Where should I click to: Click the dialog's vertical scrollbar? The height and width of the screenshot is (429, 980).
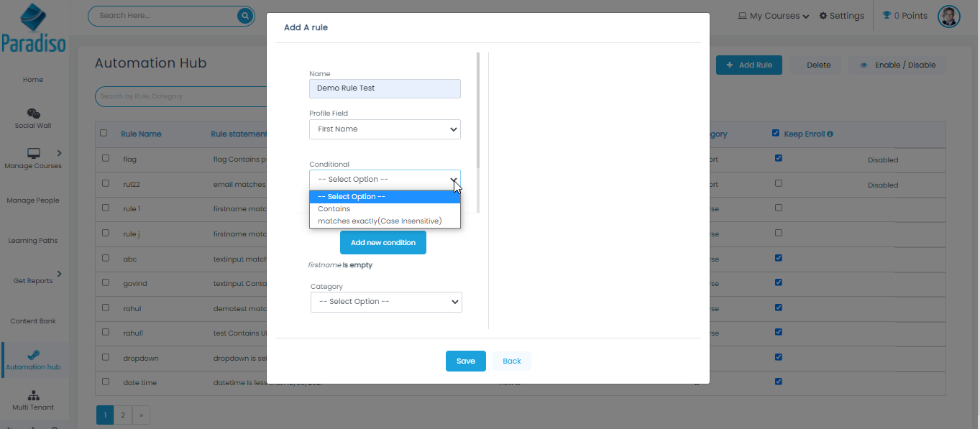[478, 108]
